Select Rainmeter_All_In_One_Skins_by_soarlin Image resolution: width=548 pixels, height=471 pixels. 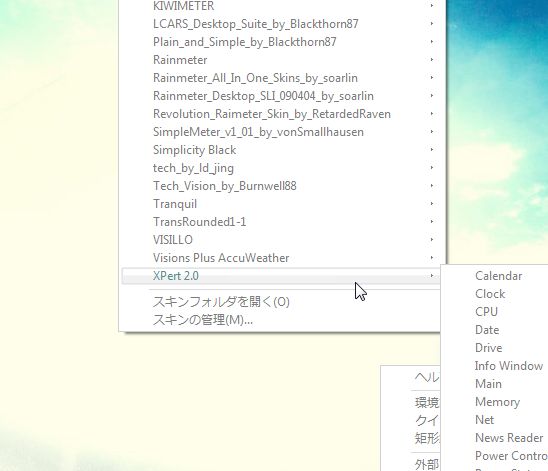[282, 78]
